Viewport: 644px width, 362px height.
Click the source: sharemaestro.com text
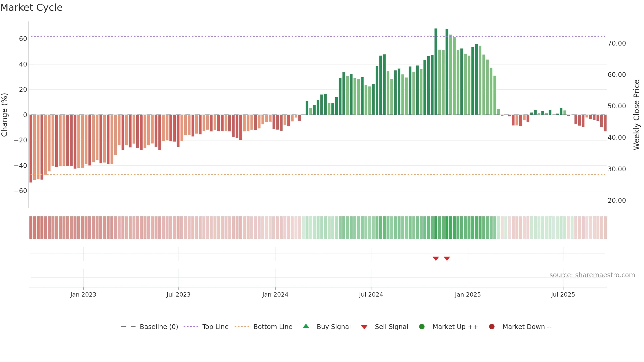(592, 275)
